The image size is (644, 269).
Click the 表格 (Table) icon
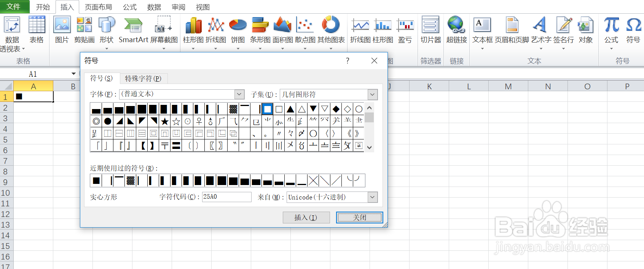[x=37, y=30]
